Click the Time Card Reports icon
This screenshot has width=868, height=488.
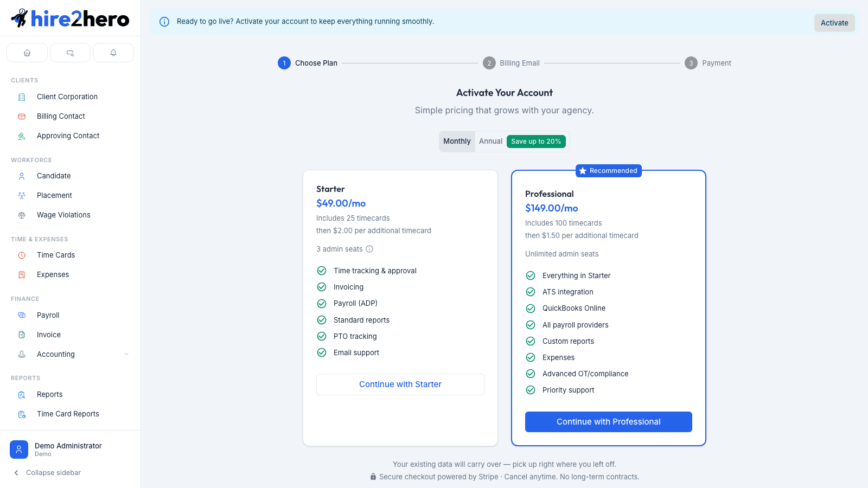22,414
